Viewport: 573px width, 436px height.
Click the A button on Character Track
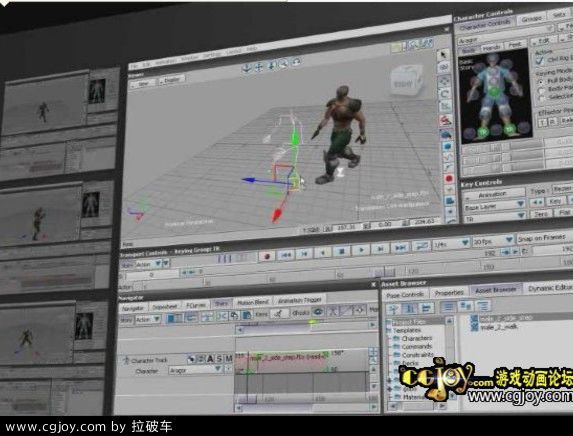pyautogui.click(x=210, y=359)
